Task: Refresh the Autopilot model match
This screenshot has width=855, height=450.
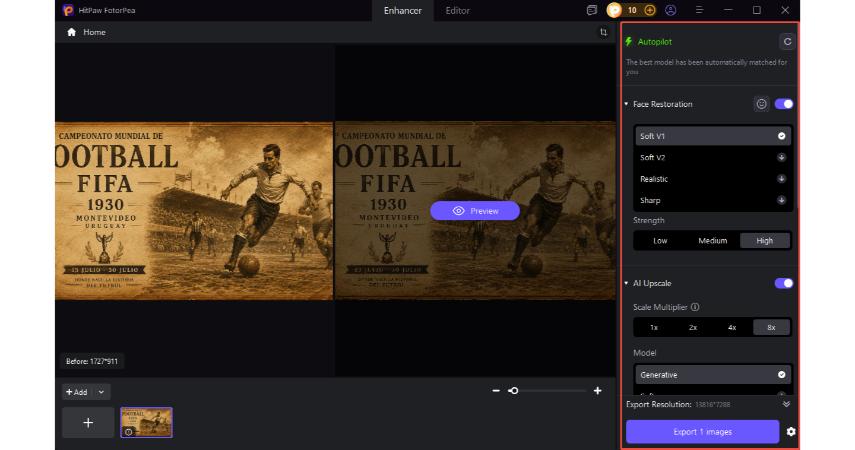Action: (x=787, y=41)
